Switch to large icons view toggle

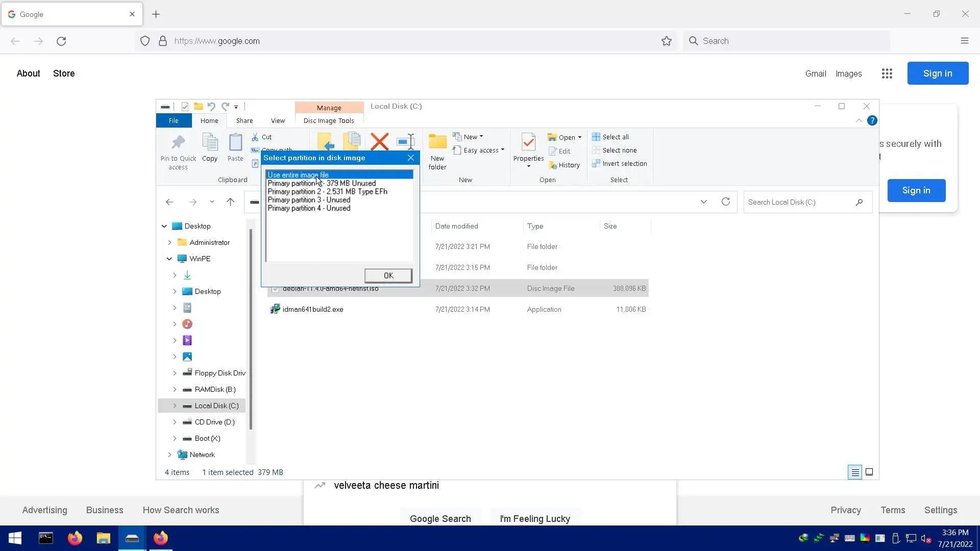[x=869, y=472]
